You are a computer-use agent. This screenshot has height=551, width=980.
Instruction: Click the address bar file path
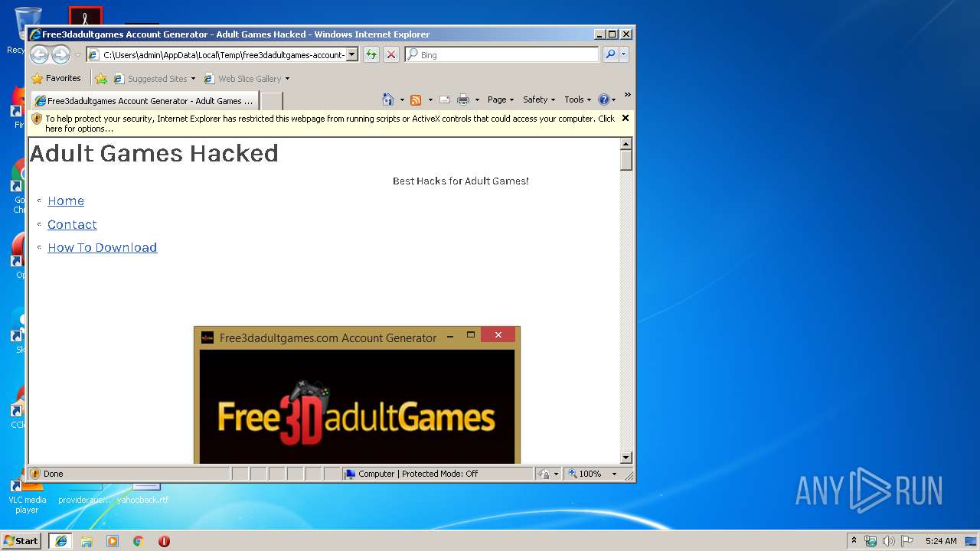pos(224,54)
